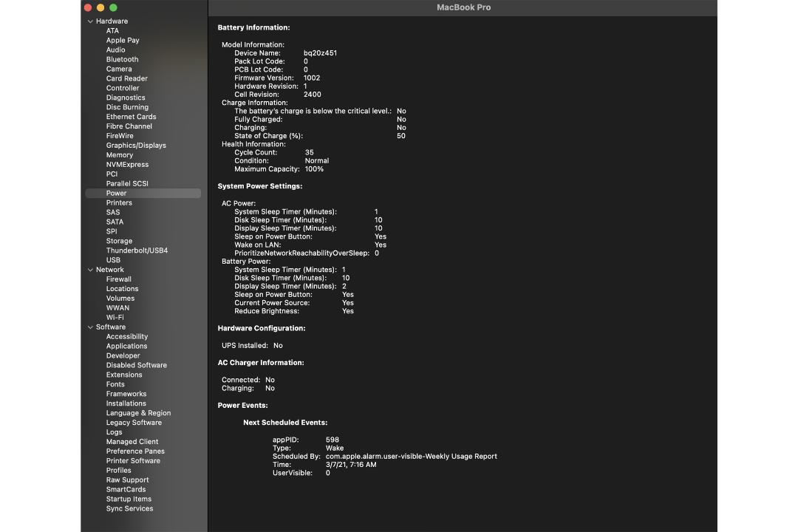Collapse the Software section chevron
The width and height of the screenshot is (798, 532).
90,327
